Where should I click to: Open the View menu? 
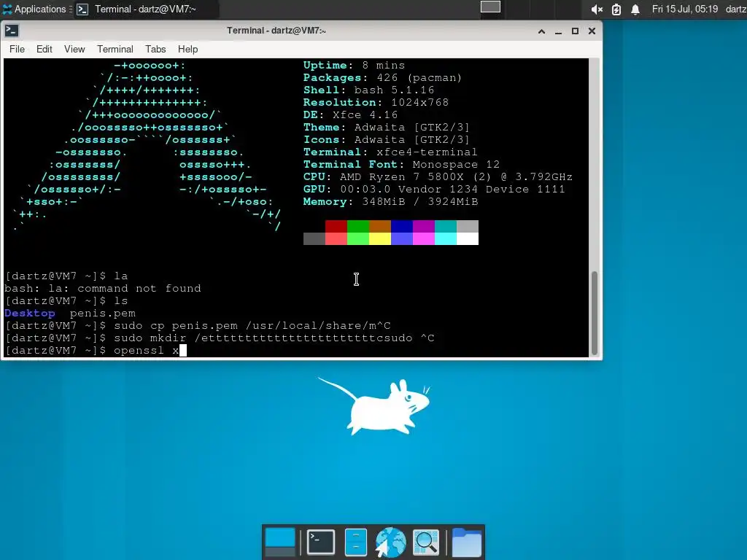74,49
